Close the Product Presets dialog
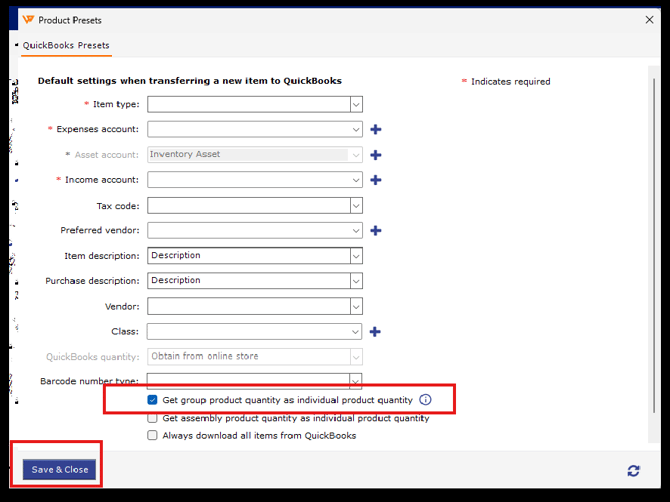 649,20
